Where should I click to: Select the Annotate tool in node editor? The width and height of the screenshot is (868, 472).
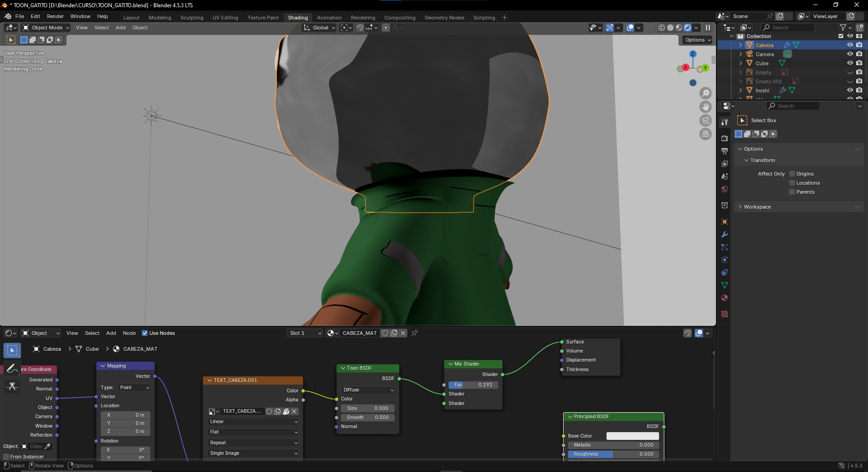[12, 368]
